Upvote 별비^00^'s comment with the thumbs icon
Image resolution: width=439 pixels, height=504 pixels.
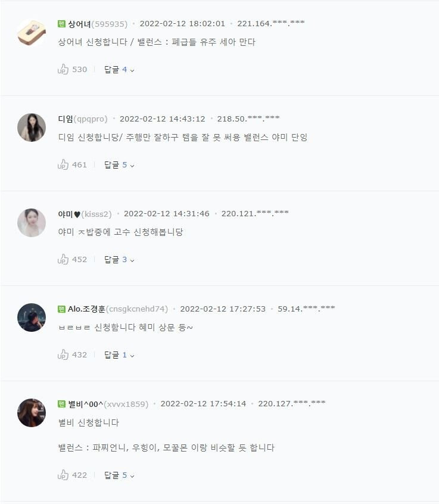(63, 475)
